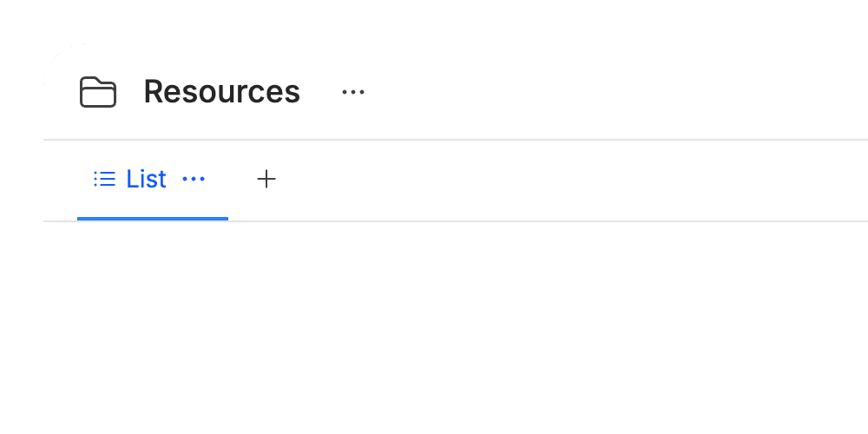Open the blue ellipsis menu on List tab
Image resolution: width=868 pixels, height=434 pixels.
pyautogui.click(x=194, y=179)
